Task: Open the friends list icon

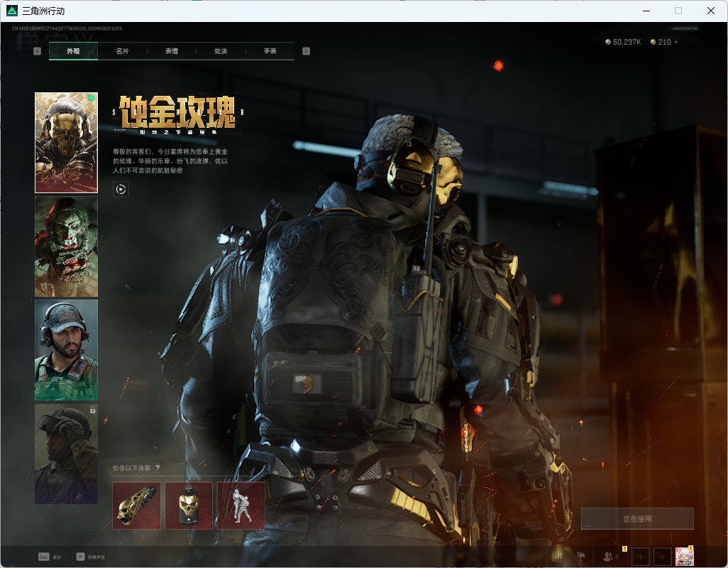Action: tap(608, 556)
